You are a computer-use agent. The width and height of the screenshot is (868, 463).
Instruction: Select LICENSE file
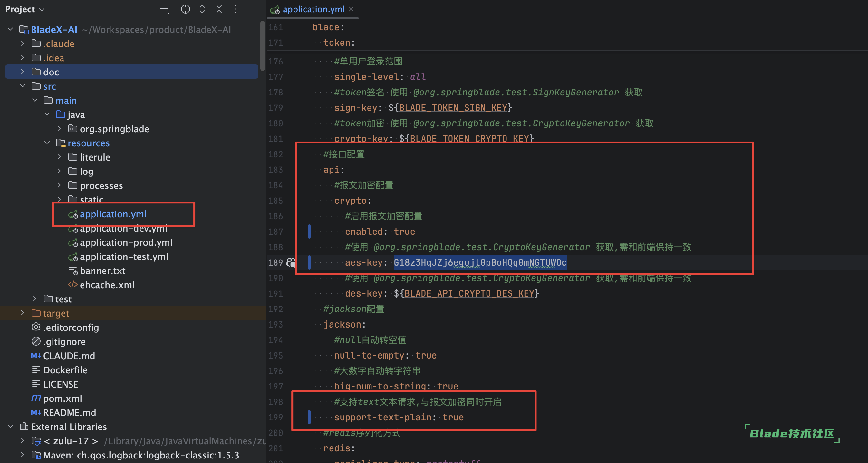pos(60,384)
